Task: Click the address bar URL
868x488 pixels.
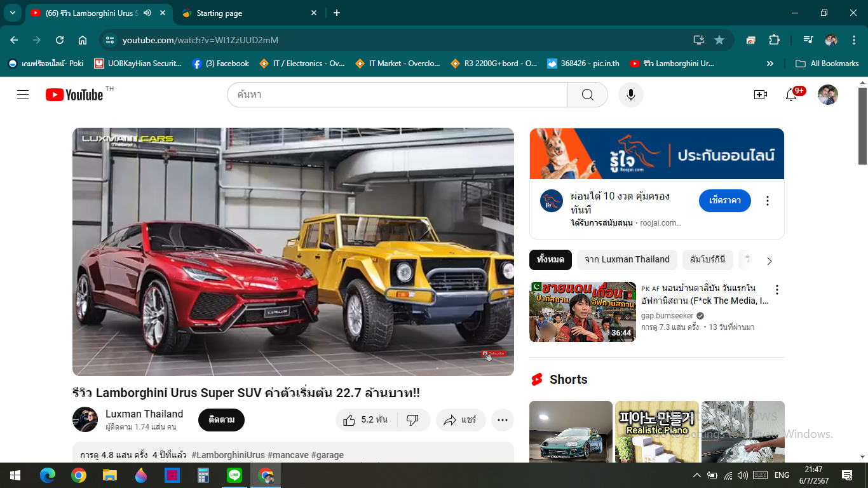Action: coord(200,40)
